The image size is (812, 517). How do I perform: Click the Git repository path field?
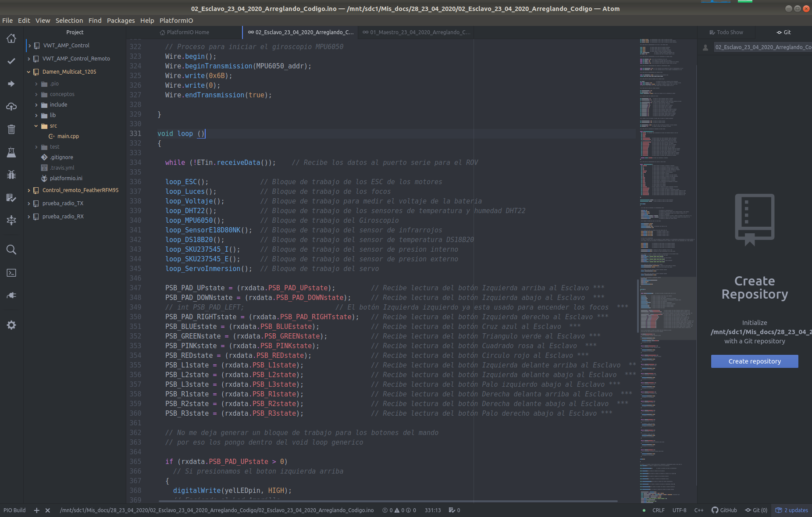click(763, 47)
